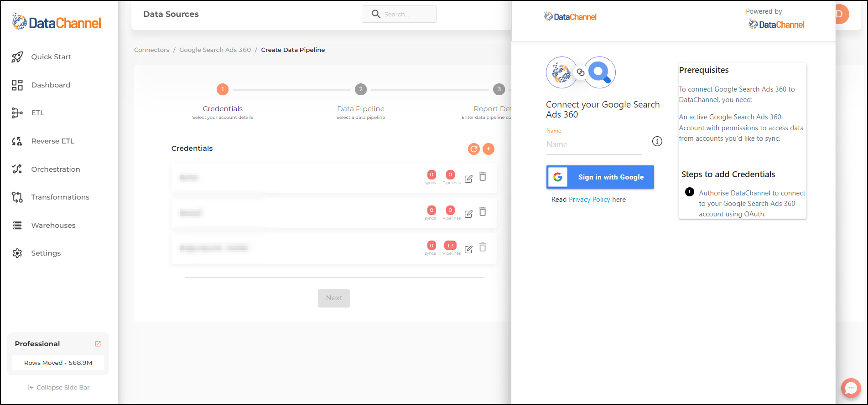This screenshot has width=868, height=405.
Task: Click the 'Prerequisites' heading
Action: [704, 70]
